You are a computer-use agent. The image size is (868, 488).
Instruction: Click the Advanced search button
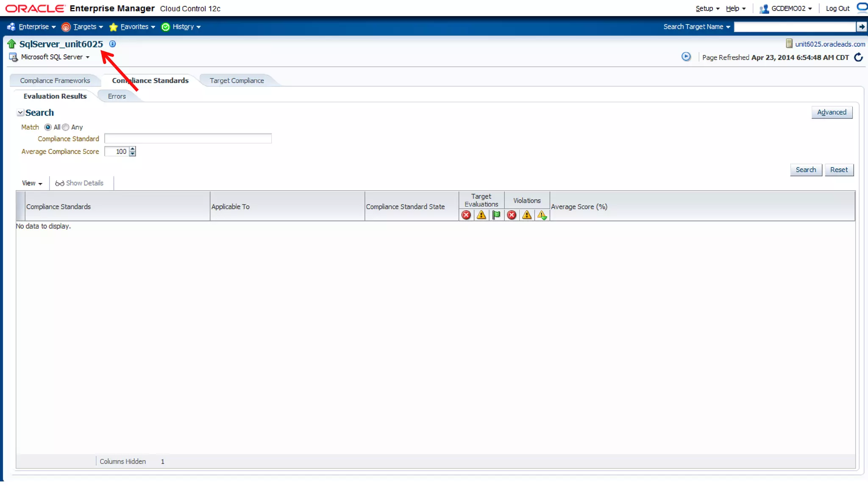[832, 112]
